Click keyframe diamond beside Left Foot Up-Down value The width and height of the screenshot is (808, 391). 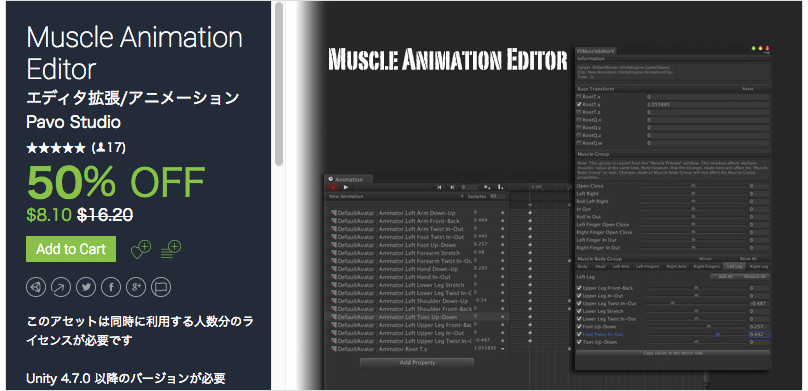(502, 244)
